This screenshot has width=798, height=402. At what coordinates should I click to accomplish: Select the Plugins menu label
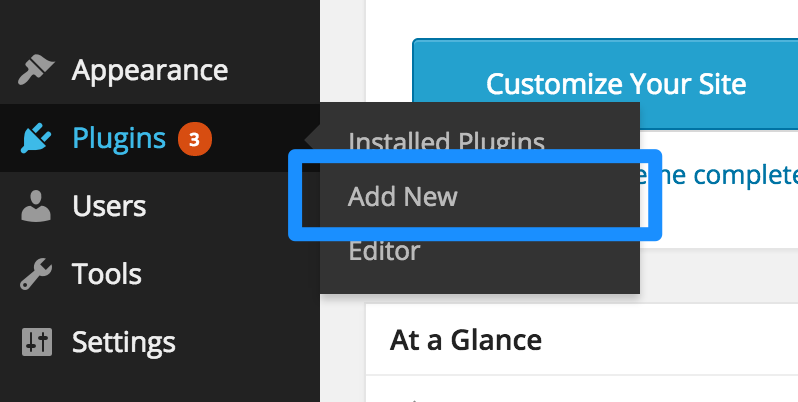[x=119, y=138]
